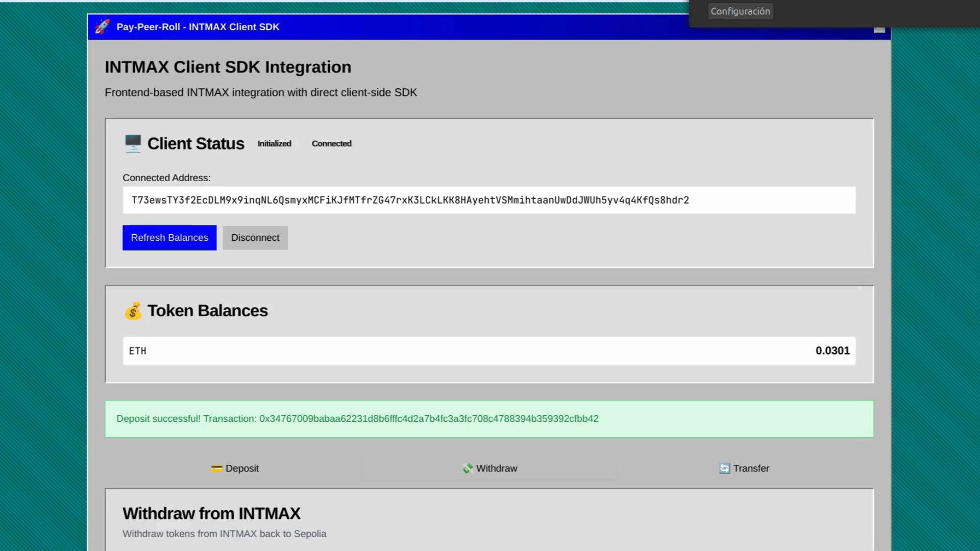980x551 pixels.
Task: Click the arrows icon on Transfer tab
Action: [725, 468]
